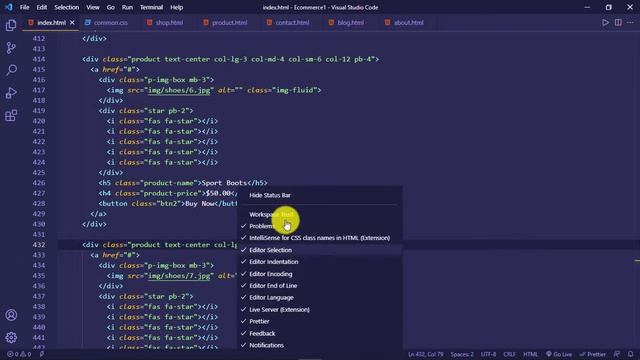Image resolution: width=640 pixels, height=360 pixels.
Task: Toggle Prettier status item in menu
Action: 320,321
